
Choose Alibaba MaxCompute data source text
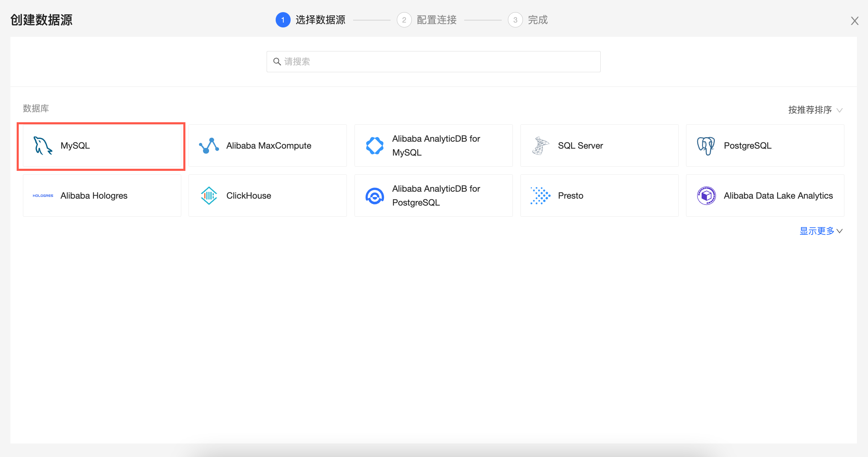coord(269,146)
